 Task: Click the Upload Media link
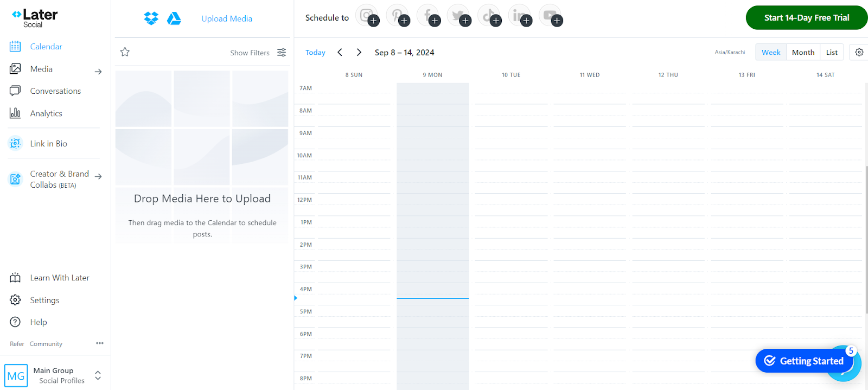pos(227,18)
